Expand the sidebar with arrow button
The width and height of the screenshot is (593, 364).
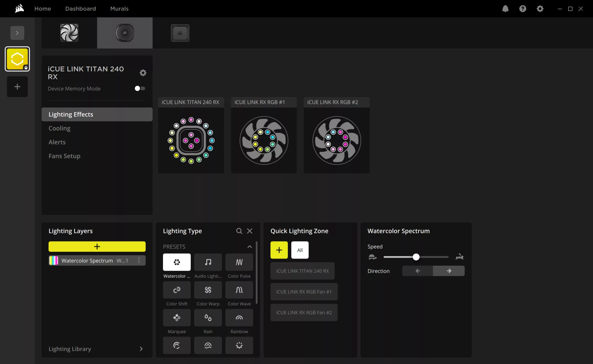click(17, 33)
